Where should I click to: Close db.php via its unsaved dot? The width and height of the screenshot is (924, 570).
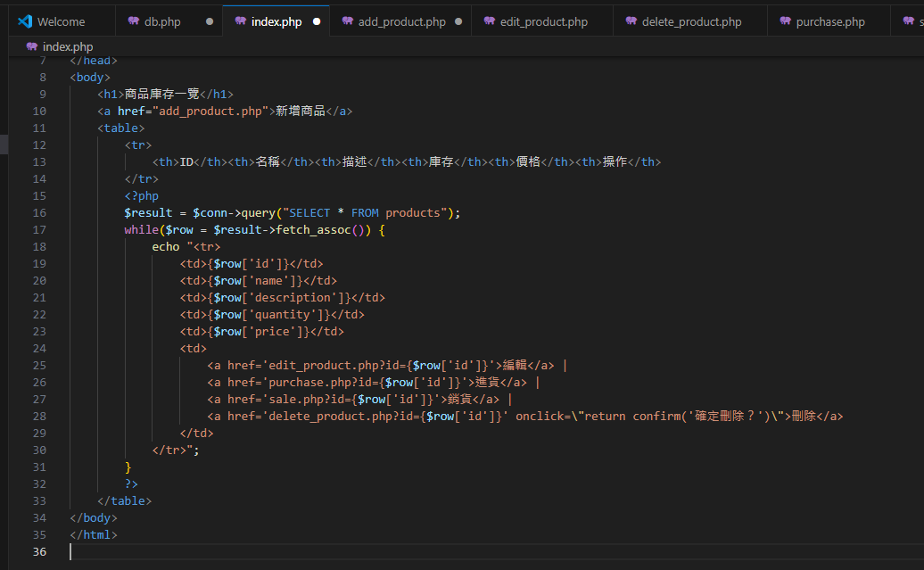pos(210,21)
